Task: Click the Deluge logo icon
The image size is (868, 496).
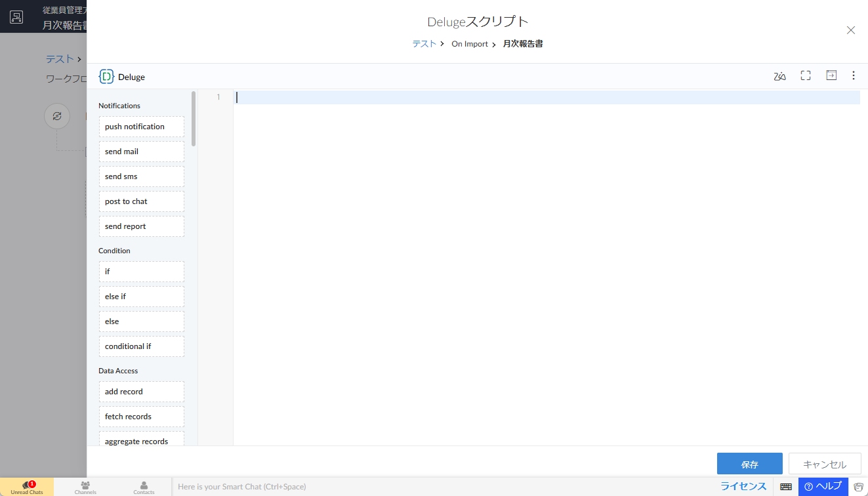Action: coord(106,76)
